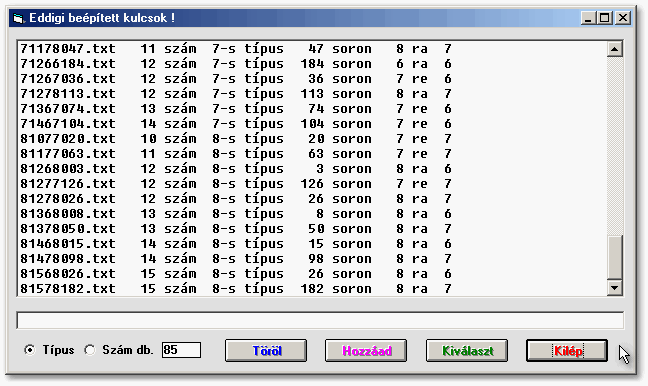Click the list scrollbar down arrow
This screenshot has height=386, width=648.
tap(615, 288)
